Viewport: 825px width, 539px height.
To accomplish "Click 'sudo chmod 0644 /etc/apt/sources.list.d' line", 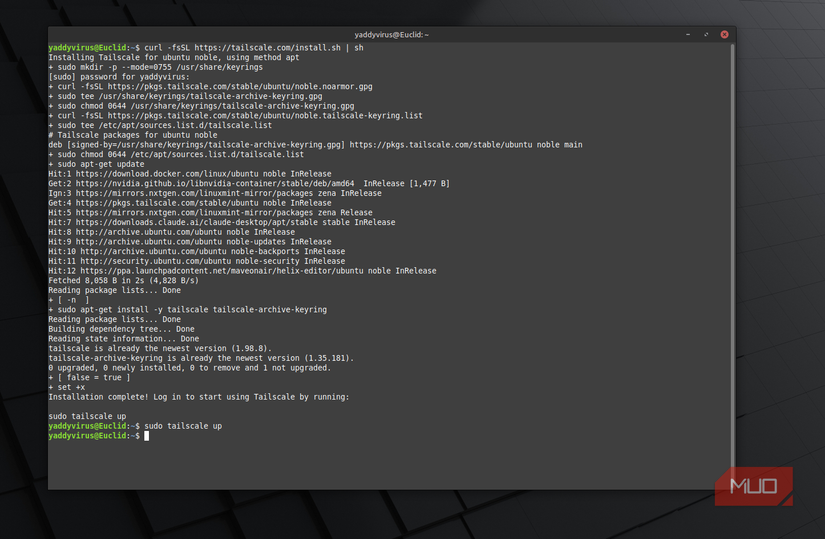I will (x=176, y=154).
